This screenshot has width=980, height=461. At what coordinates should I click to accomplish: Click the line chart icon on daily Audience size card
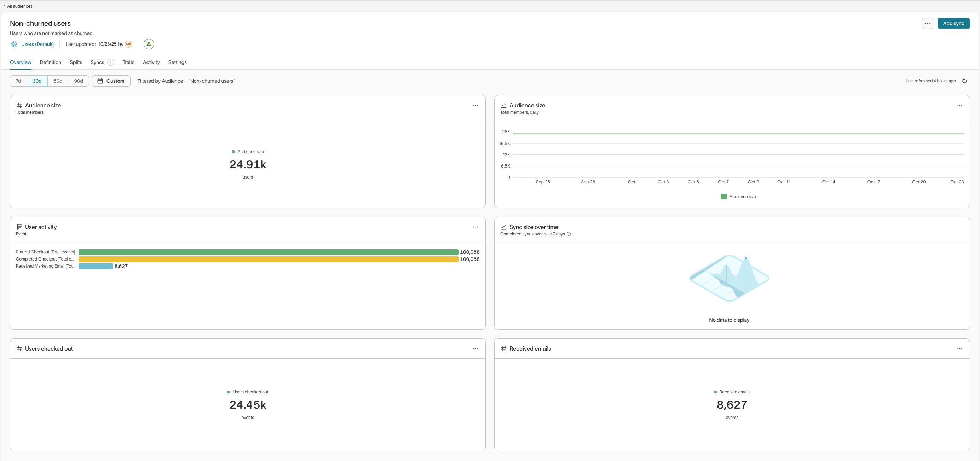(x=503, y=105)
